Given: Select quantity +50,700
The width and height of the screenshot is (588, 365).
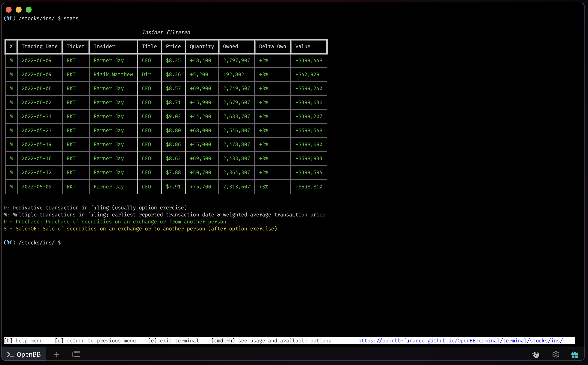Looking at the screenshot, I should tap(200, 172).
